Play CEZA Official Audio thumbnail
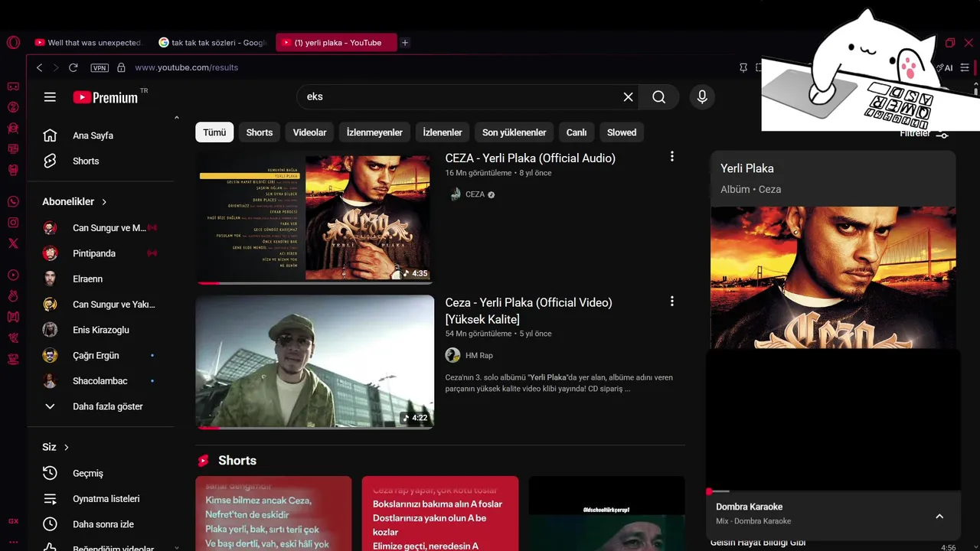 pyautogui.click(x=315, y=217)
